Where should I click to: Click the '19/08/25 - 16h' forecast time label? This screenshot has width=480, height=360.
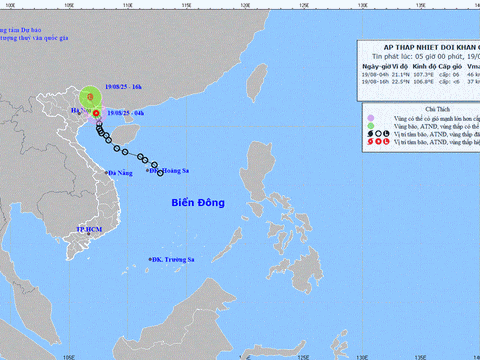click(123, 87)
